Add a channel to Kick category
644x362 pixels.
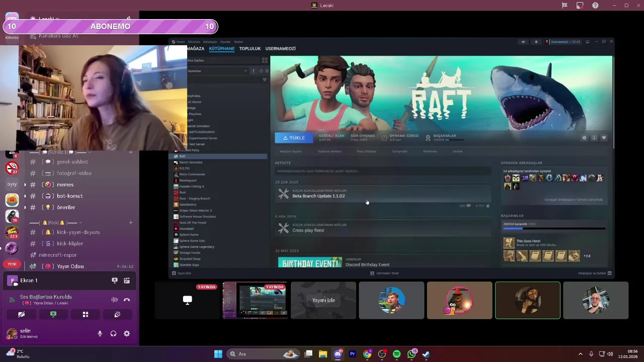coord(131,222)
